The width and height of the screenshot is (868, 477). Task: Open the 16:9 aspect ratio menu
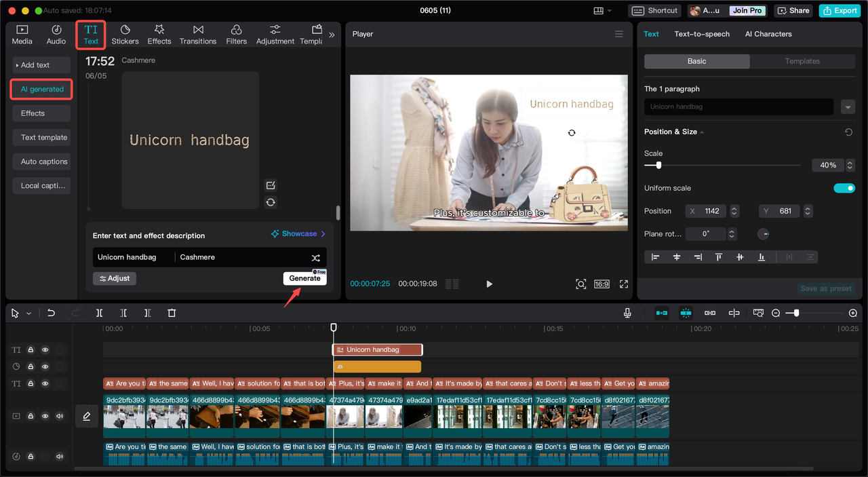601,284
